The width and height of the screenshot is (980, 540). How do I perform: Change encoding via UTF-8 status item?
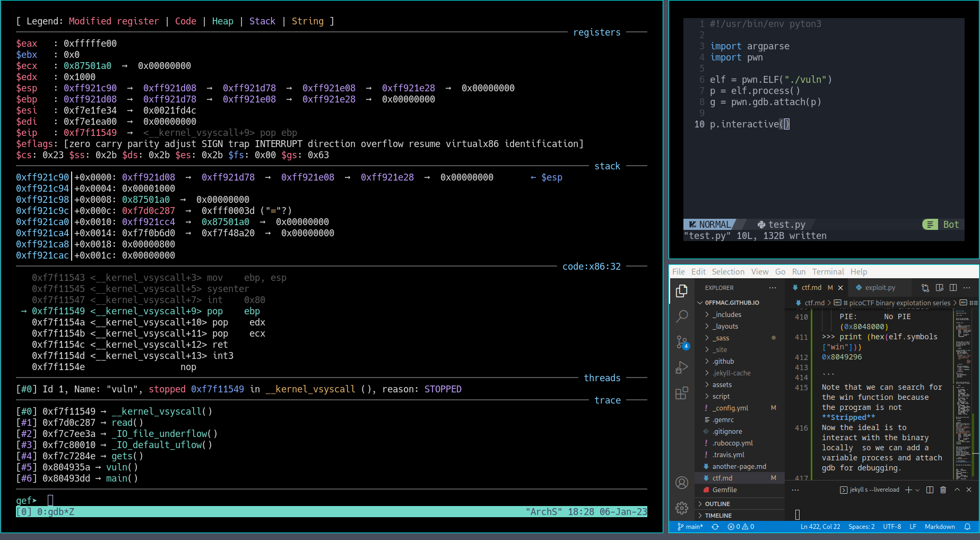[x=892, y=527]
